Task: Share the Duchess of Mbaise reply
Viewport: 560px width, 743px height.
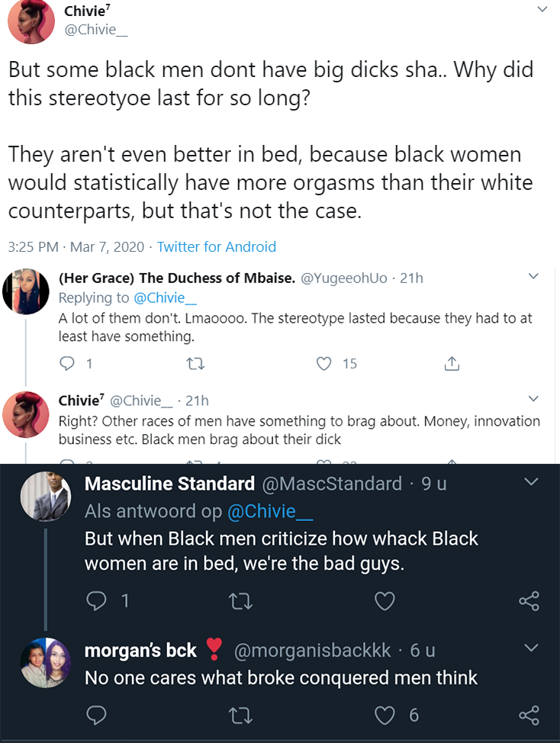Action: coord(452,363)
